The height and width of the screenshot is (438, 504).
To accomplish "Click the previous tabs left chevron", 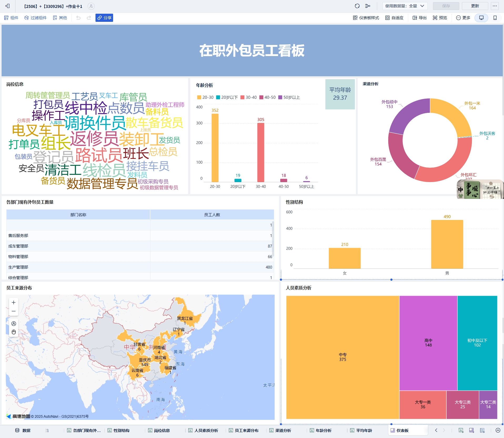I will coord(436,430).
